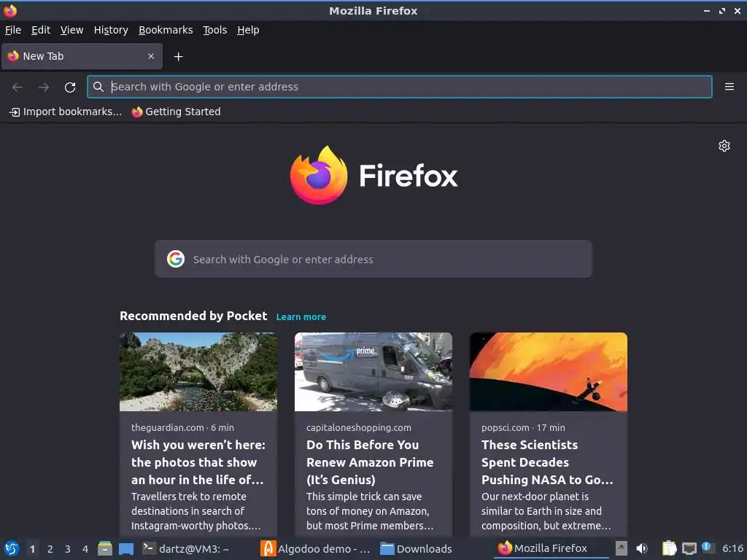Maximize the Mozilla Firefox window

click(722, 10)
